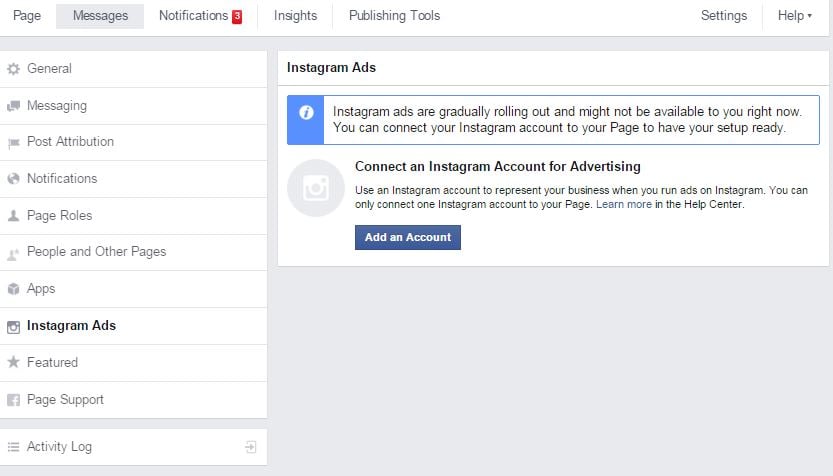Click the cube icon beside Apps

pyautogui.click(x=13, y=289)
